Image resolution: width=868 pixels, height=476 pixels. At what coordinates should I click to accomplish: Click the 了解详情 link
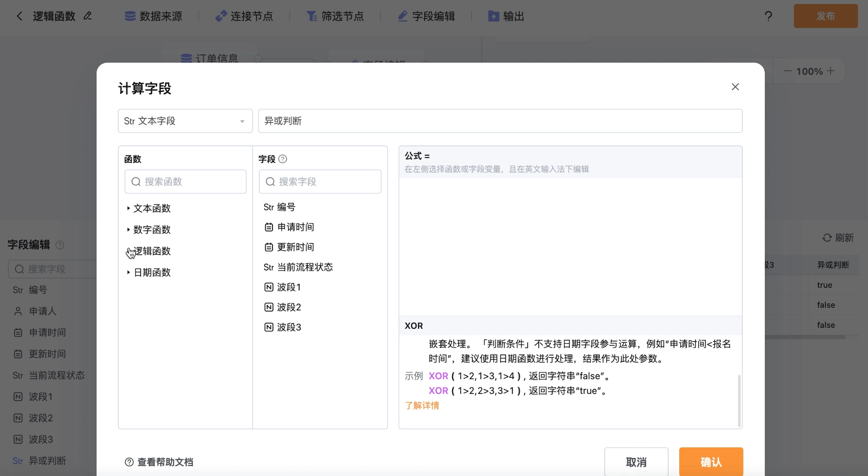(422, 405)
